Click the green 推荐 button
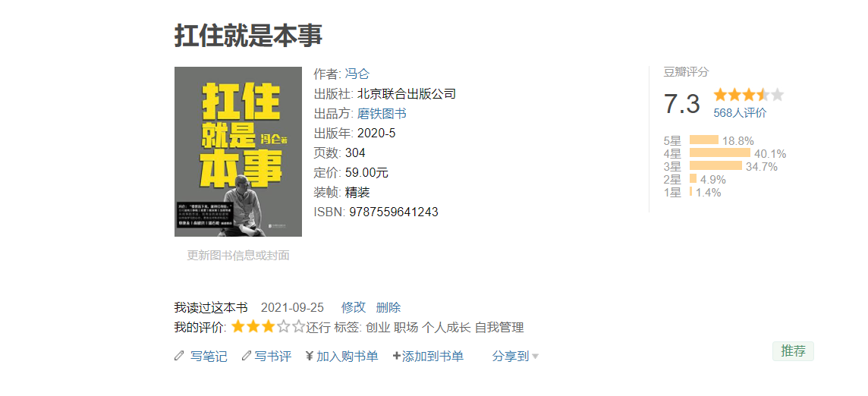This screenshot has width=868, height=396. tap(794, 351)
